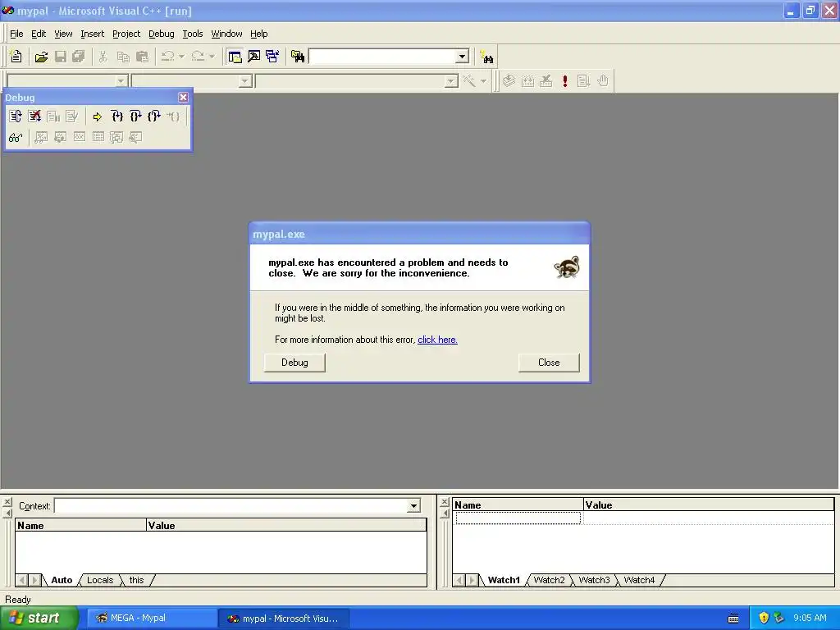The height and width of the screenshot is (630, 840).
Task: Open the Debug menu in menu bar
Action: click(162, 34)
